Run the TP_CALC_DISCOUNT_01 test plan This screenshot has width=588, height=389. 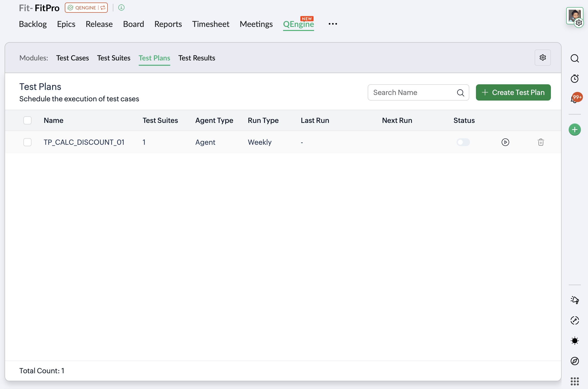(x=505, y=142)
